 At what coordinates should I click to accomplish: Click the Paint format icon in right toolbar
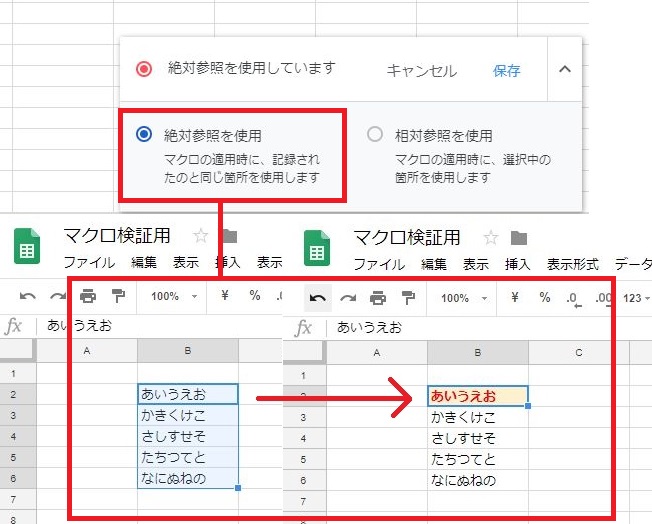coord(408,298)
